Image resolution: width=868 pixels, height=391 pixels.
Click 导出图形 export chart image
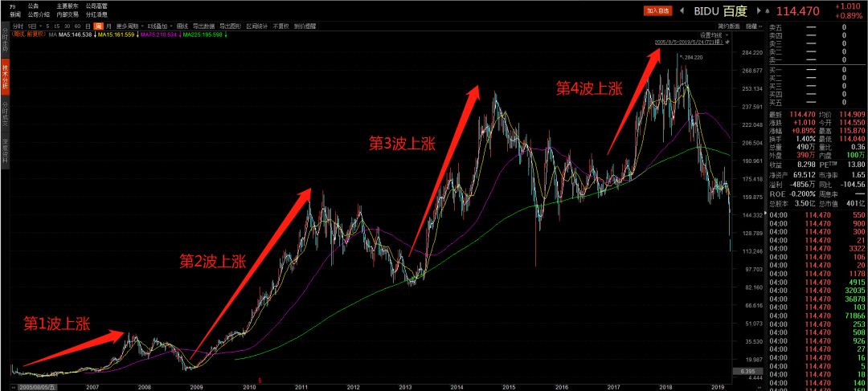click(x=231, y=26)
